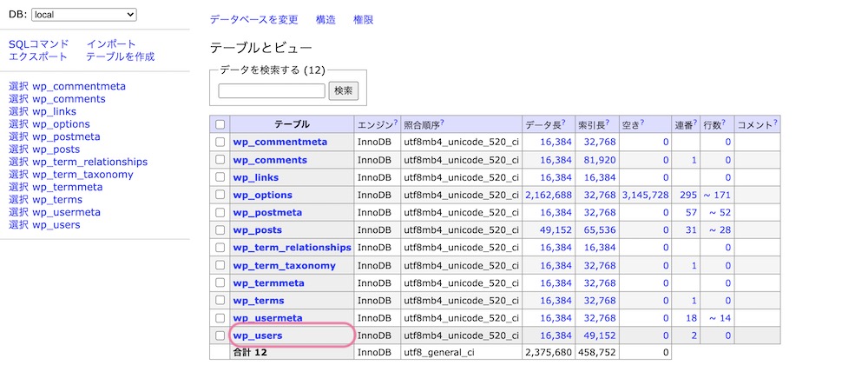Click the help question mark beside 照合順序
The width and height of the screenshot is (868, 372).
click(443, 122)
